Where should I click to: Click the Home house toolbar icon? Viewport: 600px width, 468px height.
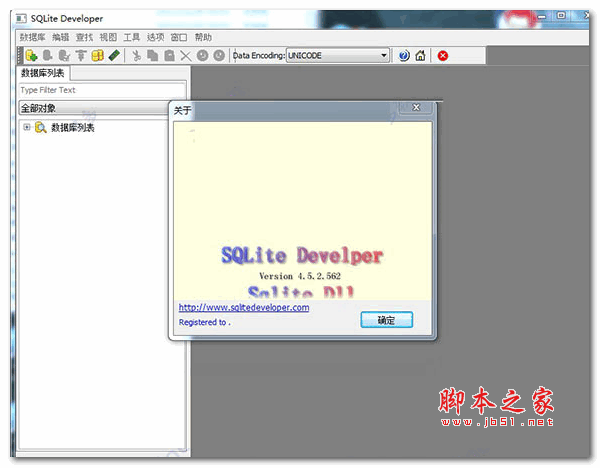[421, 56]
